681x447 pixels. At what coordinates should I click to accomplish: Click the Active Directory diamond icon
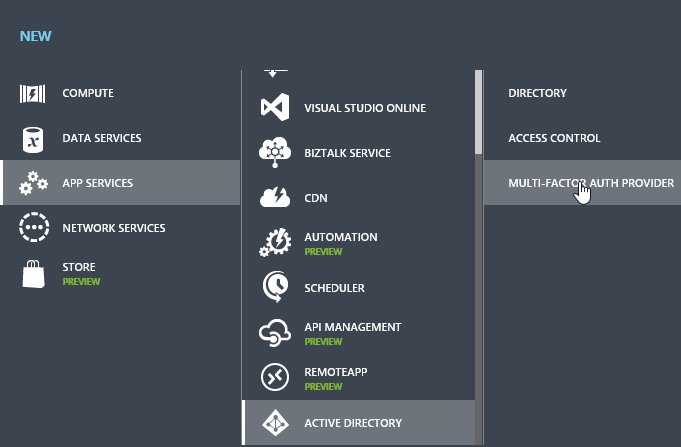coord(274,423)
